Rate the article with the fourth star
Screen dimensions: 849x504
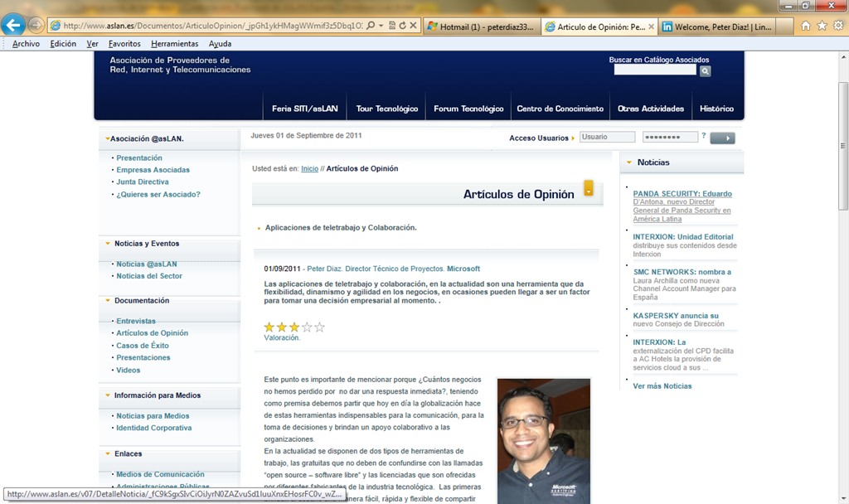307,327
